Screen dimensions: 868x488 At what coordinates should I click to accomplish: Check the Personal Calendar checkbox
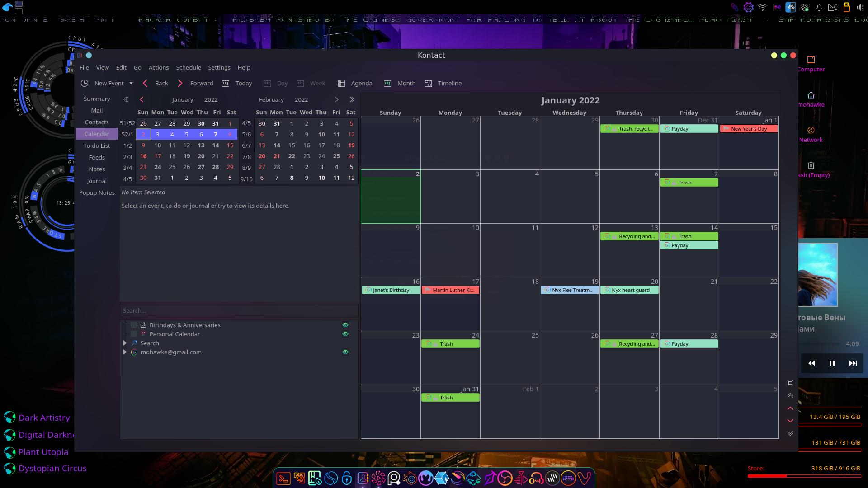[x=134, y=334]
